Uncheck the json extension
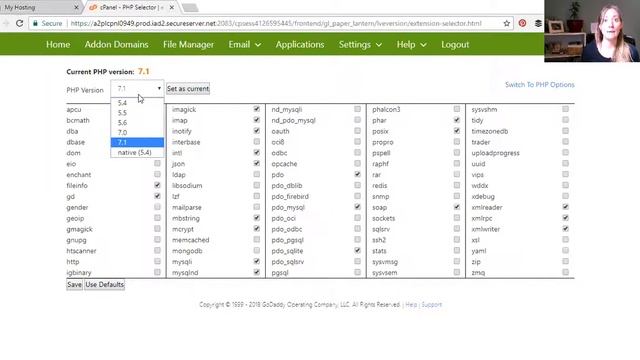Viewport: 640px width, 360px height. coord(256,163)
